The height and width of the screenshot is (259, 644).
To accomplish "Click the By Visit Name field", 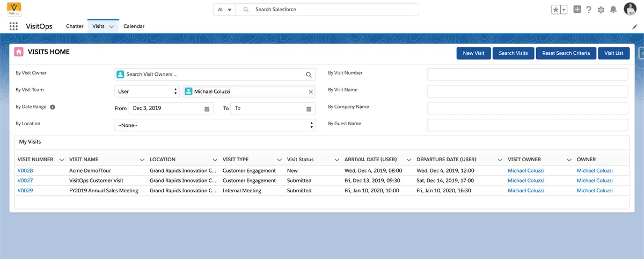I will click(x=528, y=91).
